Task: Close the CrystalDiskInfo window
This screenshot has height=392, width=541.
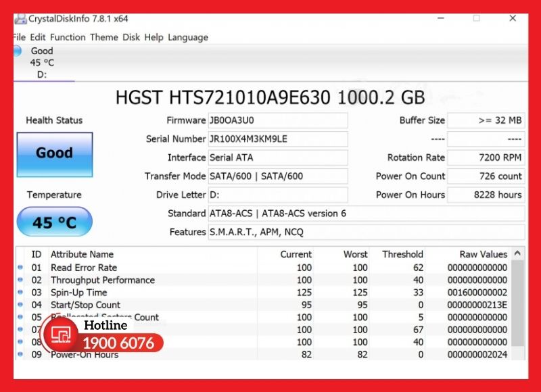Action: coord(513,18)
